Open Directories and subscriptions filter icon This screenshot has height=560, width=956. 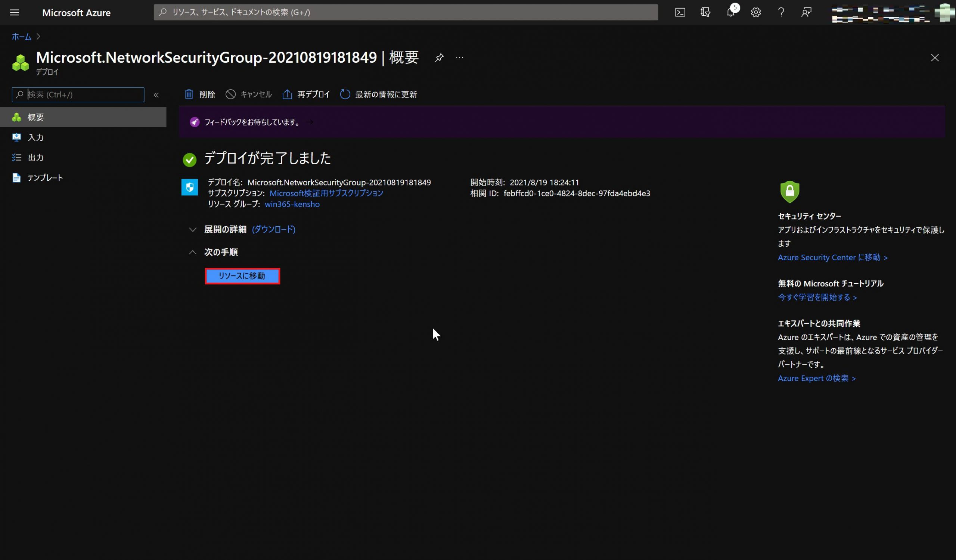[705, 13]
